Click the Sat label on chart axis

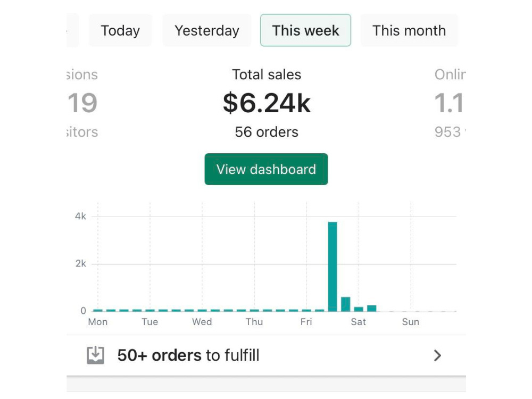[x=358, y=322]
